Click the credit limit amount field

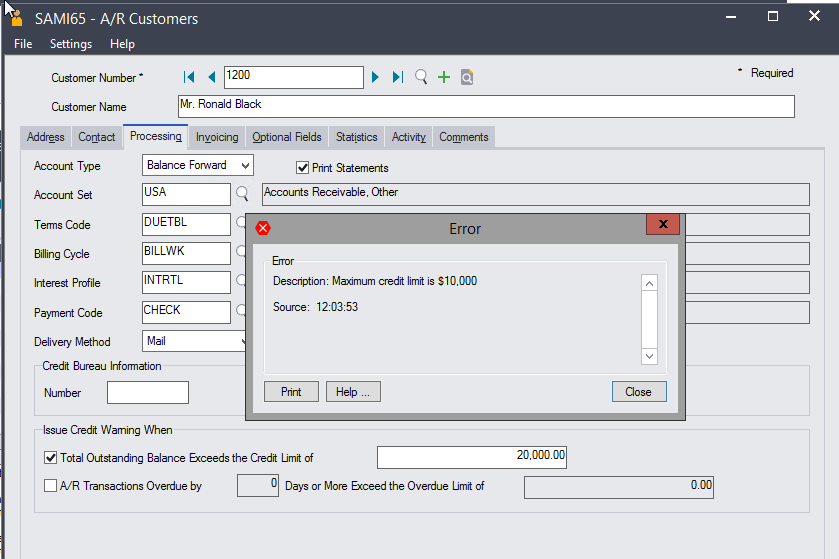coord(472,457)
